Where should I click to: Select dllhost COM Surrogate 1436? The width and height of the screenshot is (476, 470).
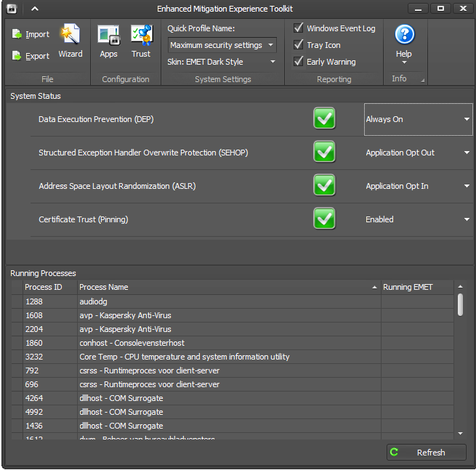233,426
